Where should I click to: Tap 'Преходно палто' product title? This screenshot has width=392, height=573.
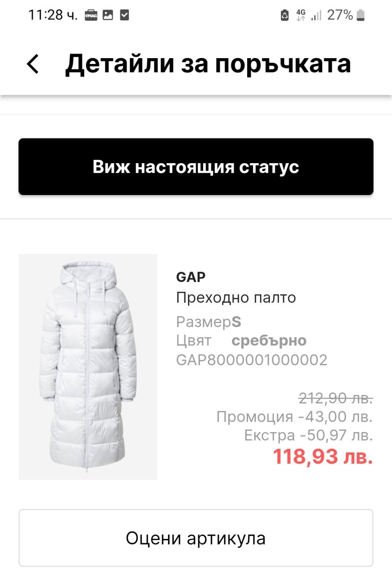tap(236, 298)
